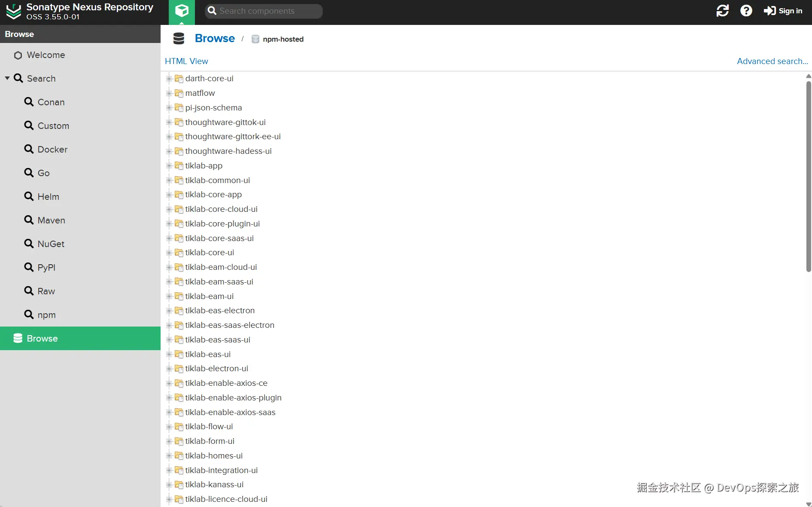Viewport: 812px width, 507px height.
Task: Expand the tiklab-app node
Action: coord(169,166)
